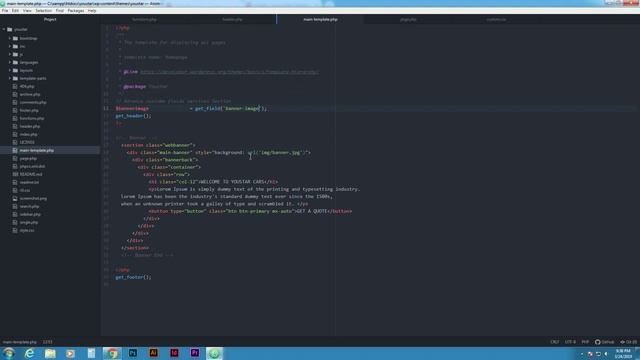The image size is (640, 360).
Task: Switch to the header.php editor tab
Action: click(232, 19)
